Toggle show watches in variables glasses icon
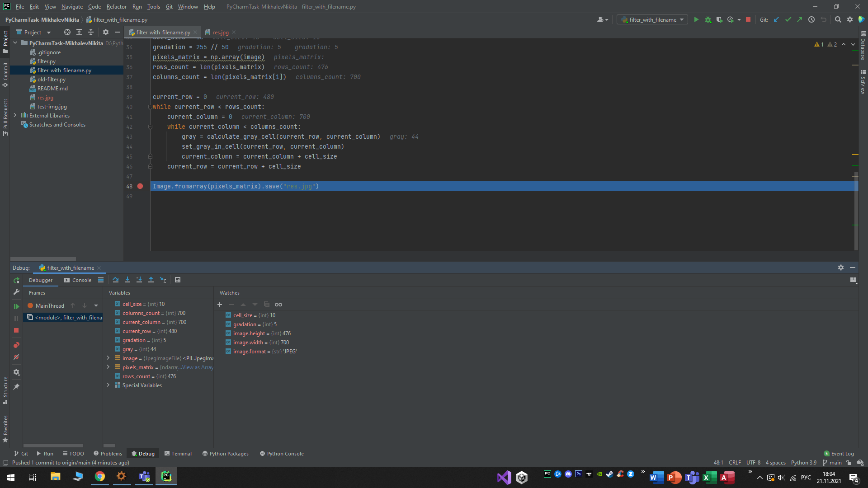Image resolution: width=868 pixels, height=488 pixels. point(278,305)
